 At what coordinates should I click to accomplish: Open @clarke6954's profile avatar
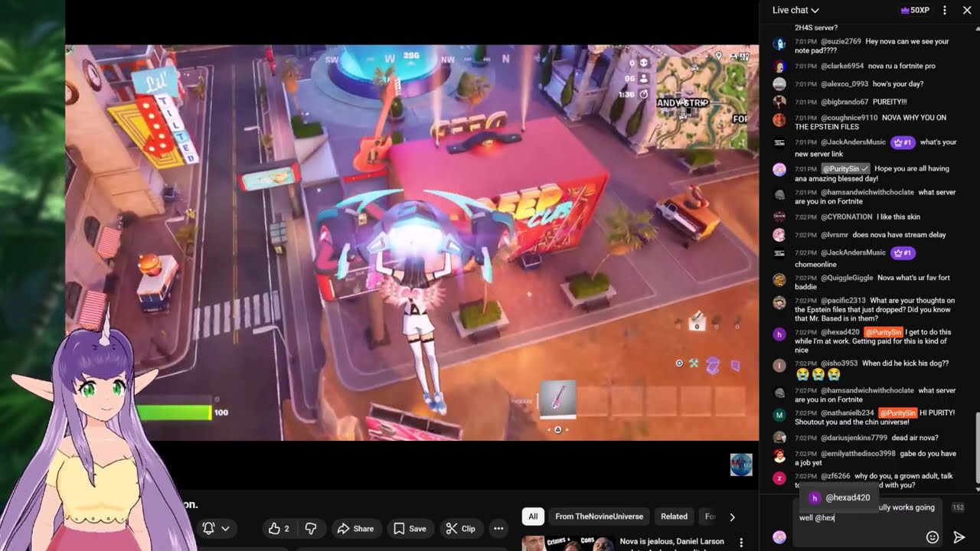pos(779,66)
